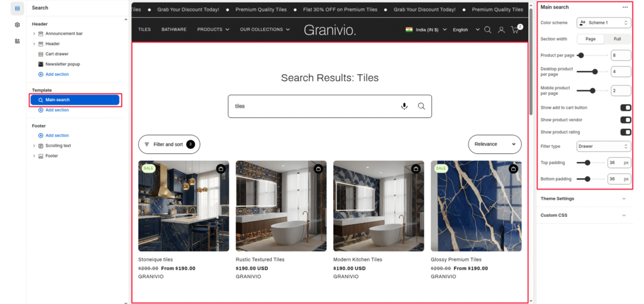Open the OUR COLLECTIONS menu
This screenshot has width=644, height=304.
coord(265,30)
